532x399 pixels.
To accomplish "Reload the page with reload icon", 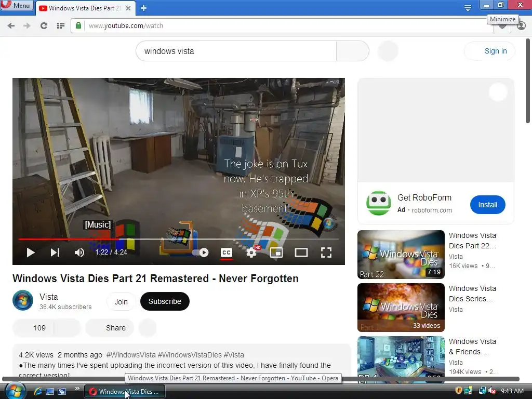I will (44, 26).
